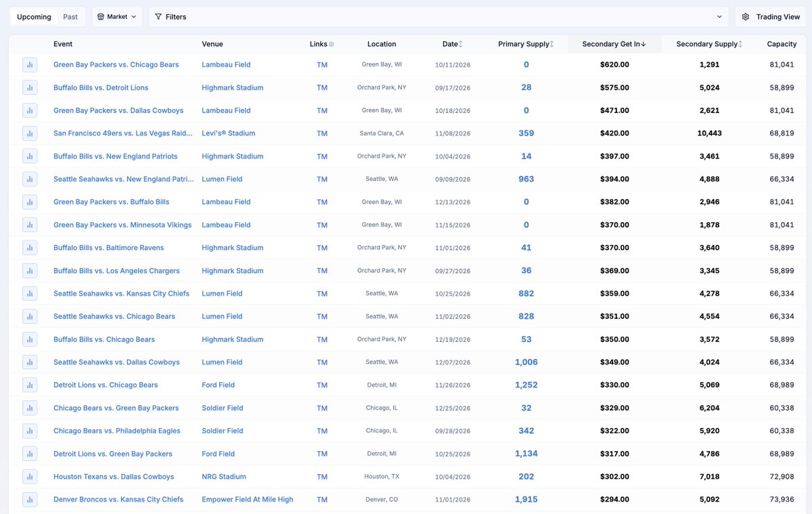Sort by Secondary Get In column
812x514 pixels.
point(614,44)
